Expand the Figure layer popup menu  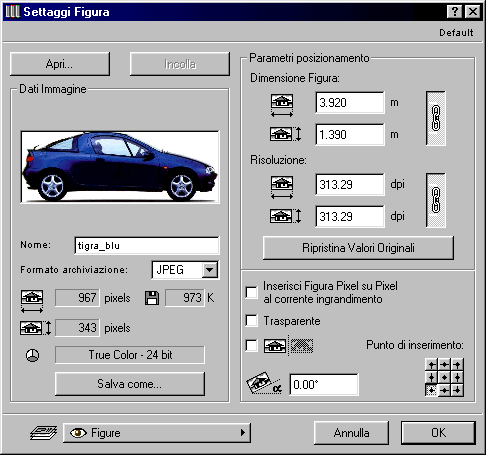[x=157, y=433]
